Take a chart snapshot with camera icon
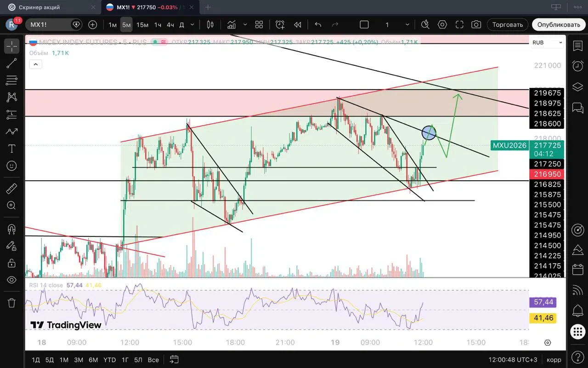Image resolution: width=588 pixels, height=368 pixels. pyautogui.click(x=476, y=24)
